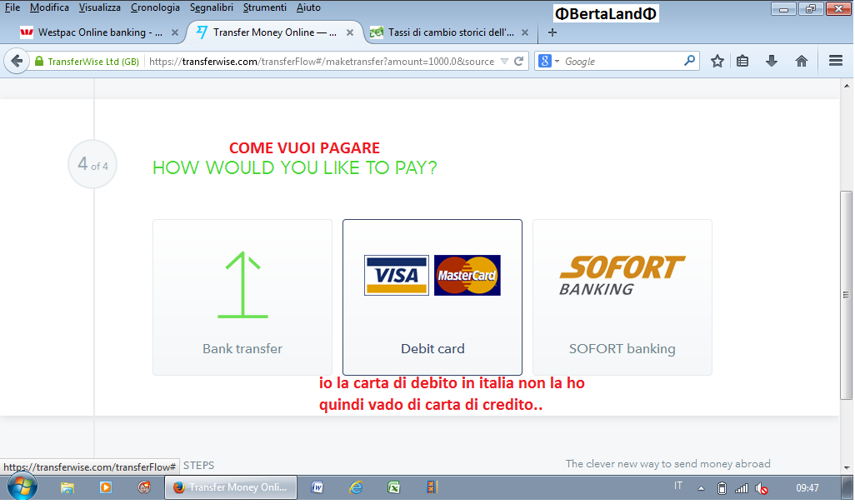The width and height of the screenshot is (855, 504).
Task: Go back with the browser back arrow
Action: coord(17,61)
